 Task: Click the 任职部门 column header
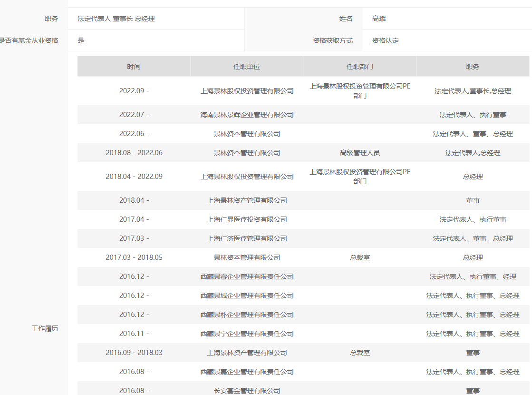[x=359, y=67]
